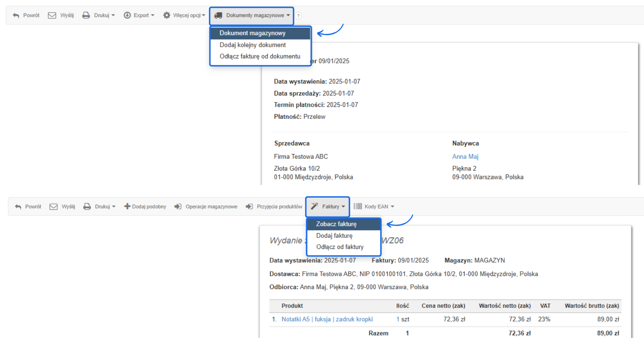644x338 pixels.
Task: Click the gear icon for Więcej opcji
Action: [x=166, y=15]
